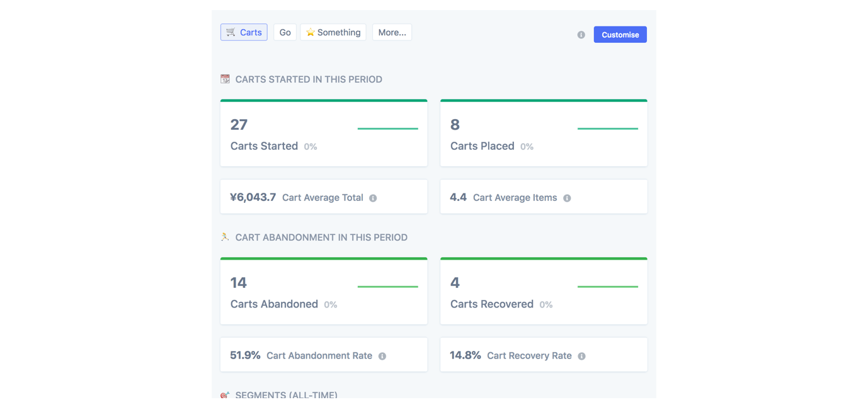Viewport: 868px width, 407px height.
Task: Click info icon beside Cart Recovery Rate
Action: [x=581, y=356]
